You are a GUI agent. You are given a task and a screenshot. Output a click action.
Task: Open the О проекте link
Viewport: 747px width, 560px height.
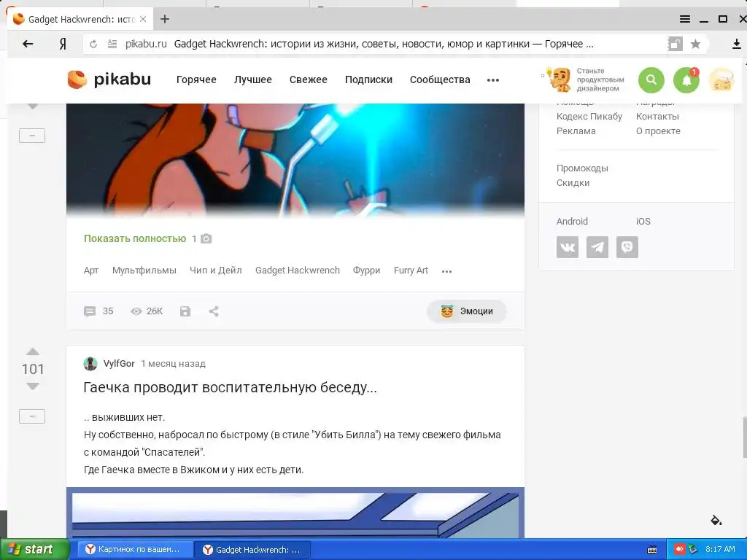click(x=659, y=131)
